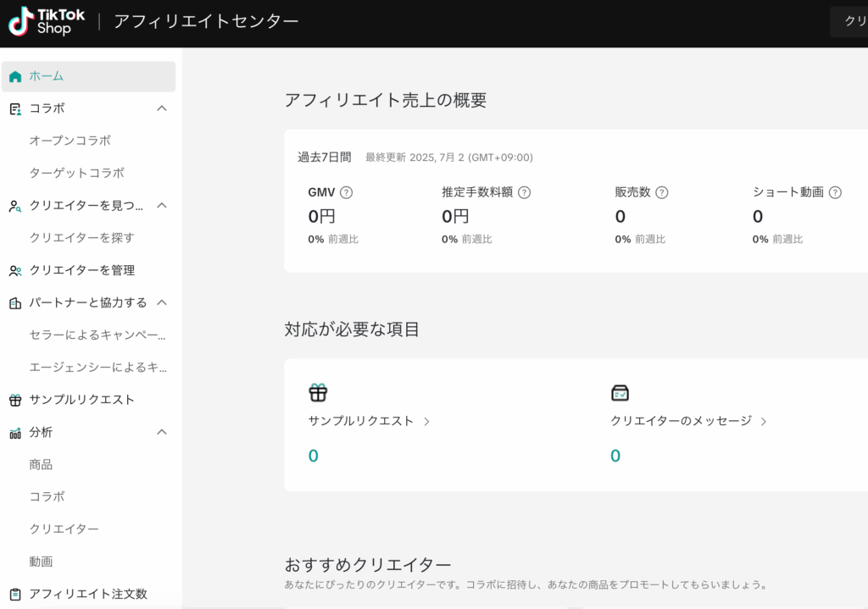This screenshot has height=609, width=868.
Task: Go to クリエイターを探す page
Action: coord(81,237)
